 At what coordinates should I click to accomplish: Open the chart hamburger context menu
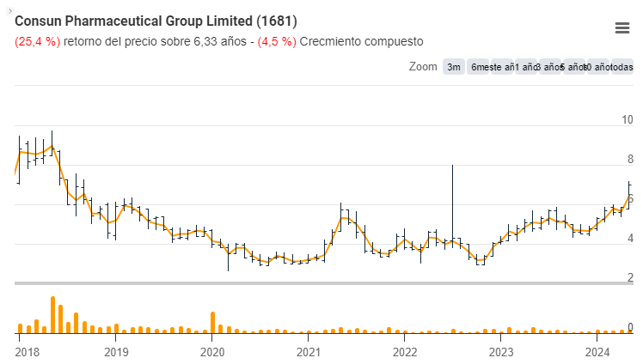[x=622, y=27]
